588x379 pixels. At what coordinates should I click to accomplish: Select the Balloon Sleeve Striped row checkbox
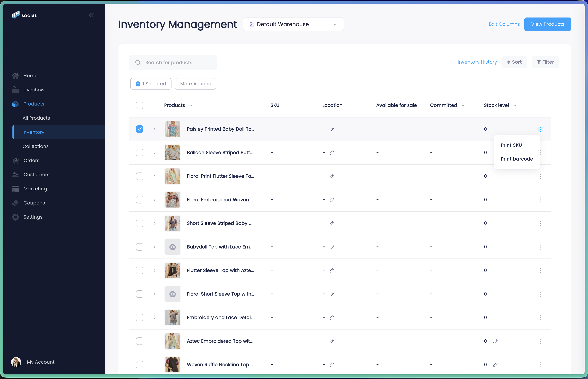[x=140, y=153]
